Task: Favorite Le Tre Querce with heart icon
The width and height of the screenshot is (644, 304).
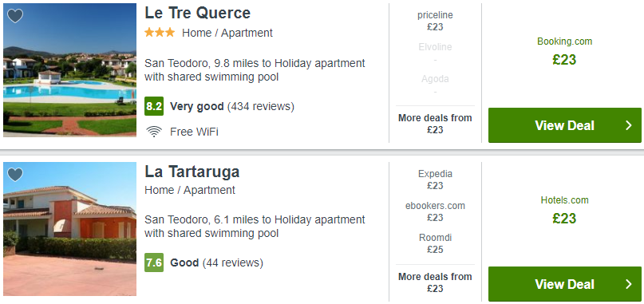Action: (15, 16)
